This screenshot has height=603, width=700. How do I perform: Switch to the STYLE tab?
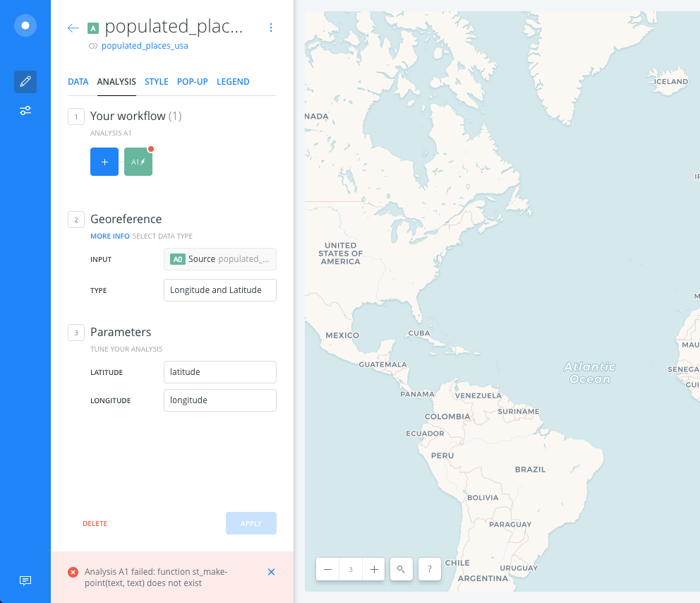(156, 81)
